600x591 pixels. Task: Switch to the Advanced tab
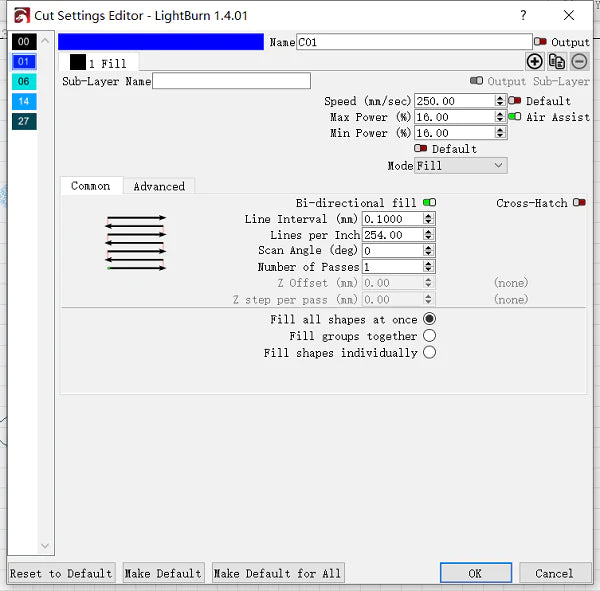159,186
